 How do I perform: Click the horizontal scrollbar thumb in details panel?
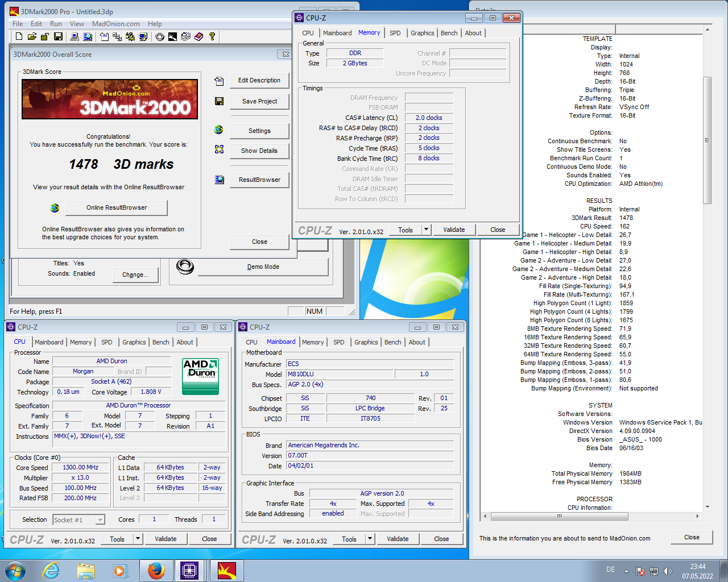(560, 516)
